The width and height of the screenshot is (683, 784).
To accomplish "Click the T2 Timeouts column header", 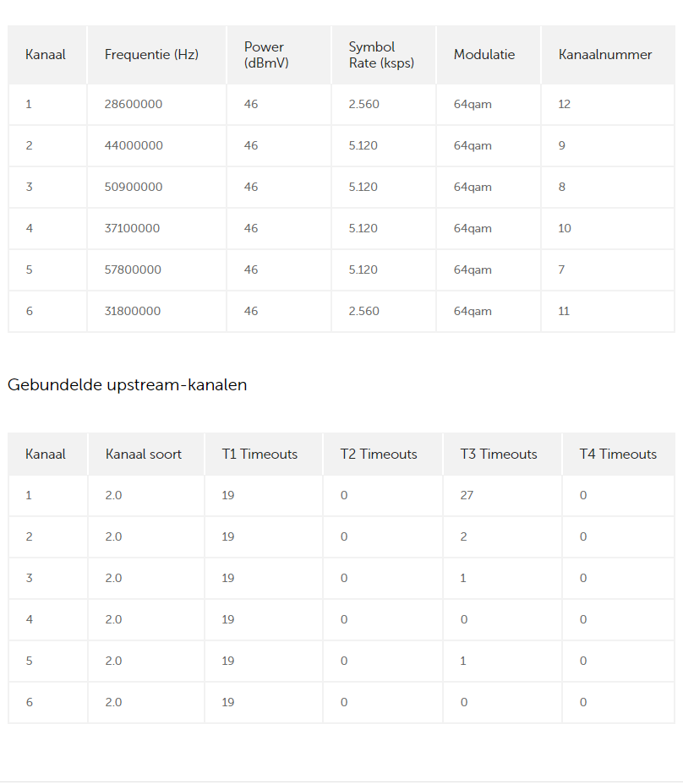I will point(379,455).
